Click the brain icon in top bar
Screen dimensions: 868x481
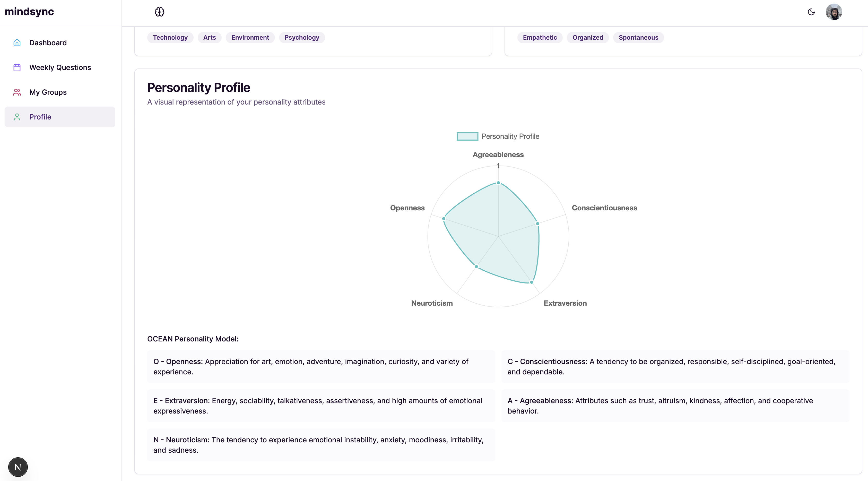coord(159,12)
